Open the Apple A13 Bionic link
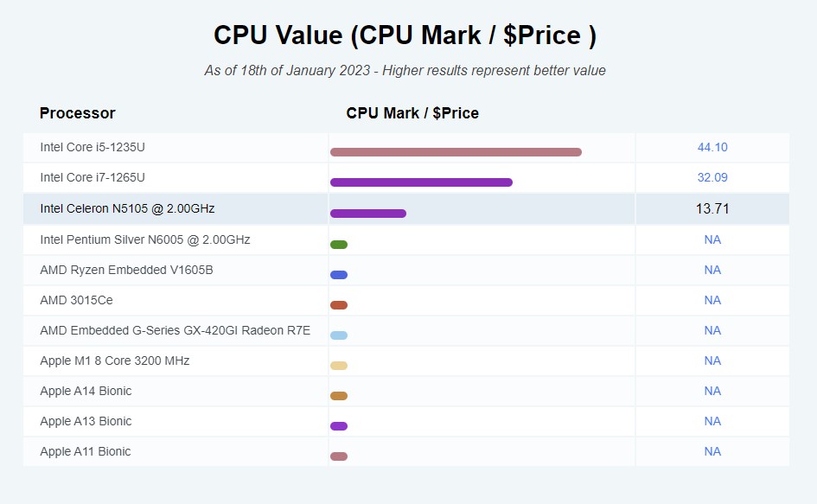Image resolution: width=817 pixels, height=504 pixels. tap(86, 421)
